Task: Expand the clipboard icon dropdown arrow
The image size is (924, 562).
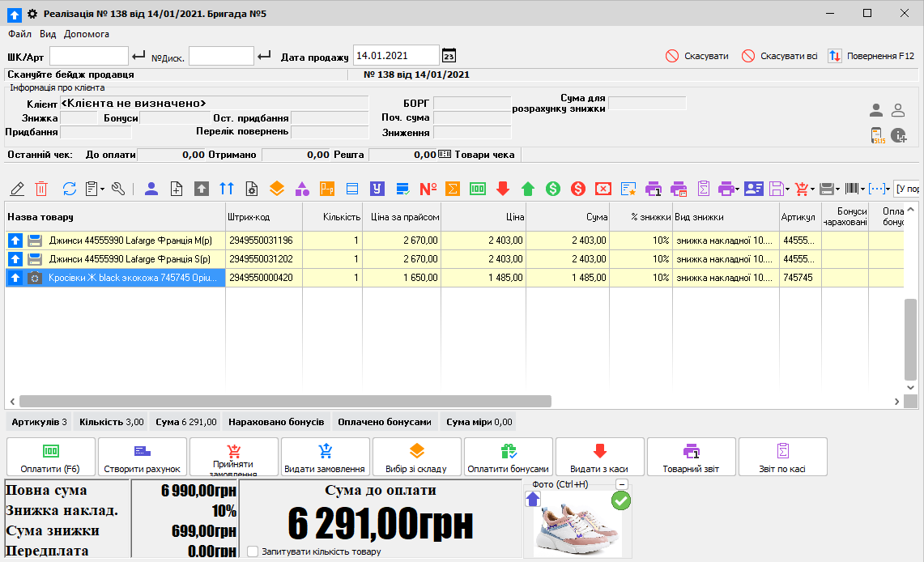Action: 102,189
